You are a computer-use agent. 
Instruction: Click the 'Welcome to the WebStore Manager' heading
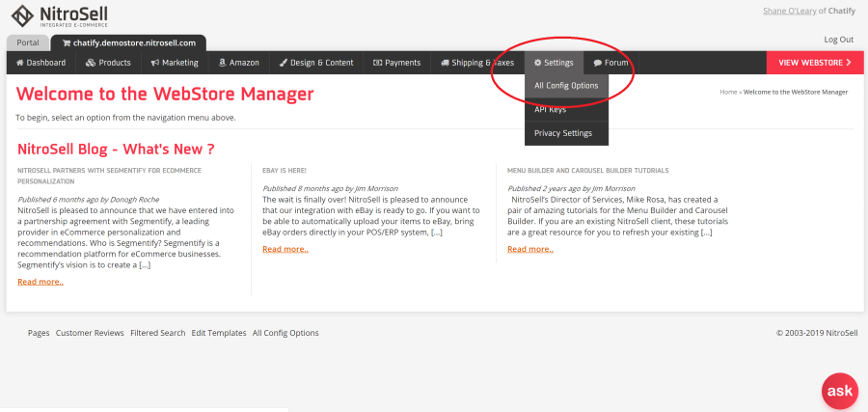pyautogui.click(x=165, y=95)
